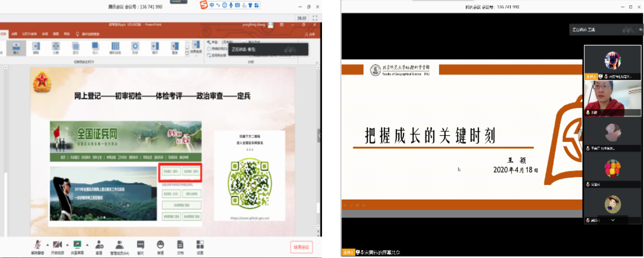Click the red End Meeting button

click(301, 247)
